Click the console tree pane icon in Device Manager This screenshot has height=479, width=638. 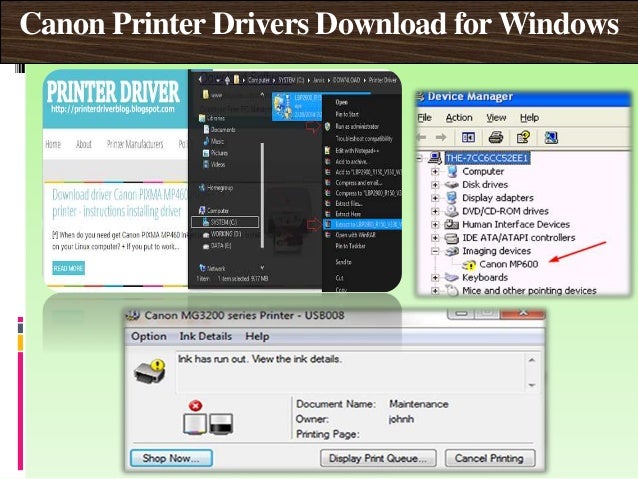(x=468, y=137)
